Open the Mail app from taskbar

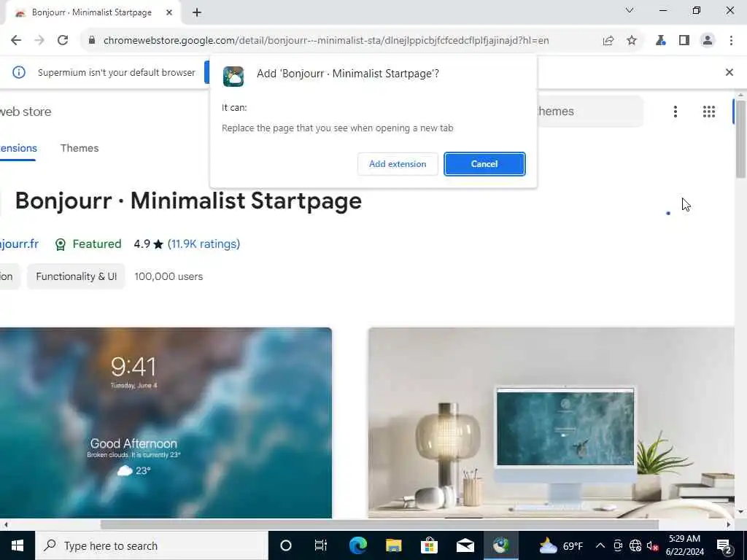[465, 545]
